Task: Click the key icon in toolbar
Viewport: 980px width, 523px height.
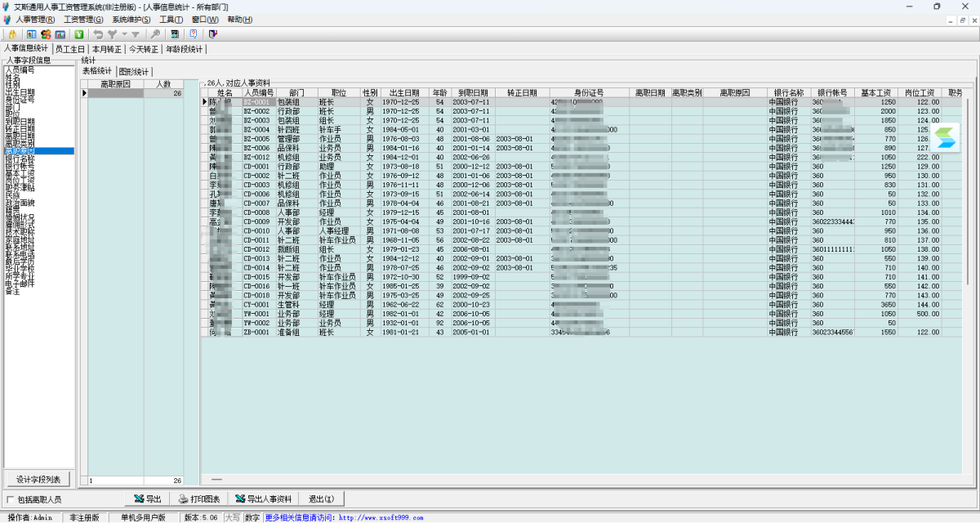Action: pyautogui.click(x=155, y=34)
